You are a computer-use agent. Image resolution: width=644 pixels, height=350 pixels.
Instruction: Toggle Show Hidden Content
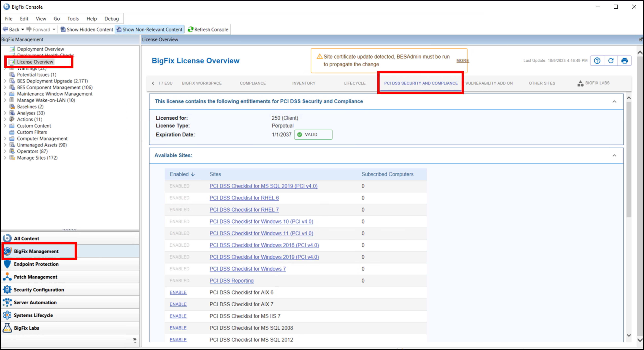(87, 29)
